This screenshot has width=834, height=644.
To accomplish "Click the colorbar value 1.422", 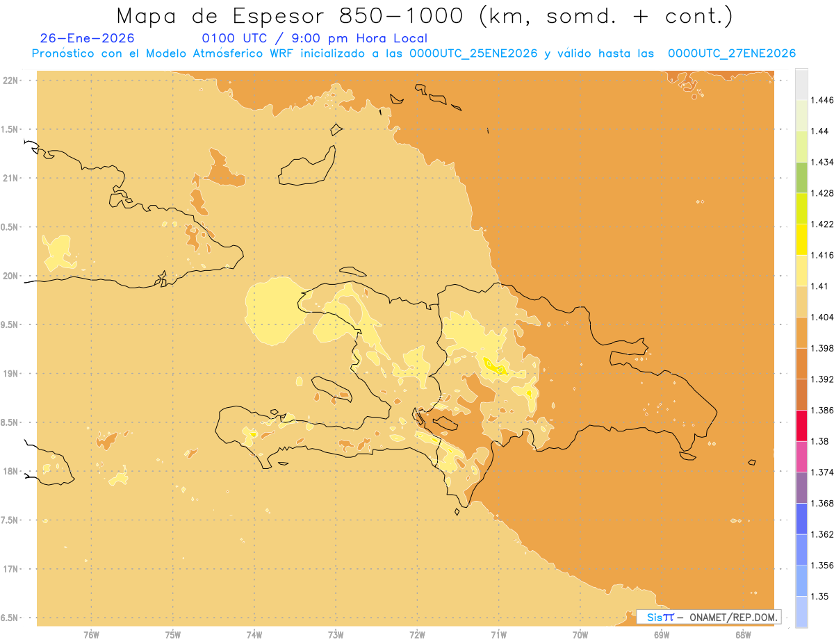I will click(821, 224).
